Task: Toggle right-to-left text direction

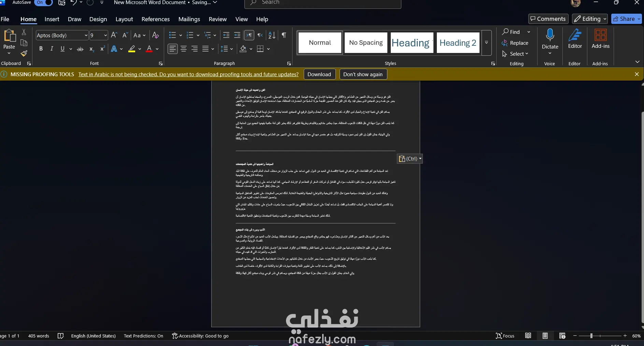Action: click(260, 35)
